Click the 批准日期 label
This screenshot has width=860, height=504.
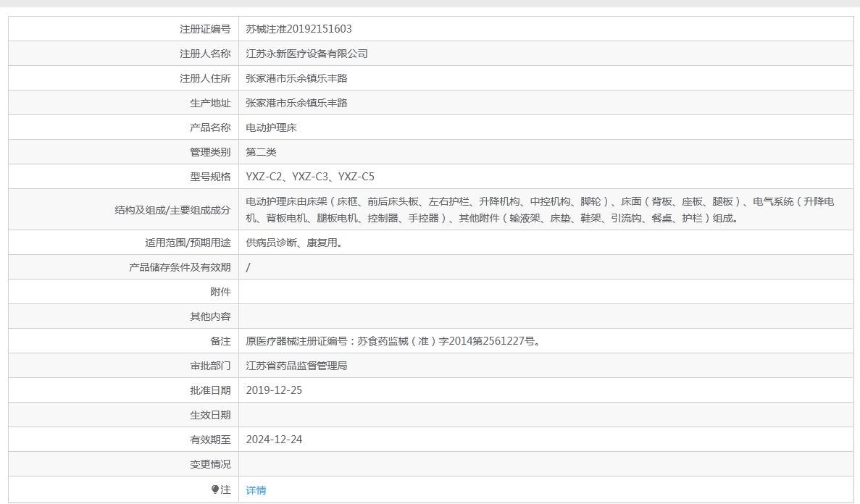coord(210,390)
